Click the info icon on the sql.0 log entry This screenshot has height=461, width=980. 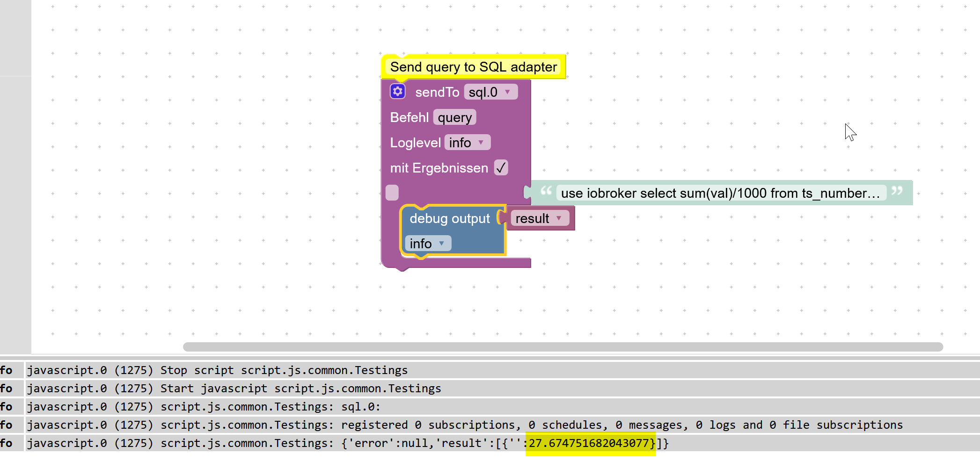(x=6, y=406)
